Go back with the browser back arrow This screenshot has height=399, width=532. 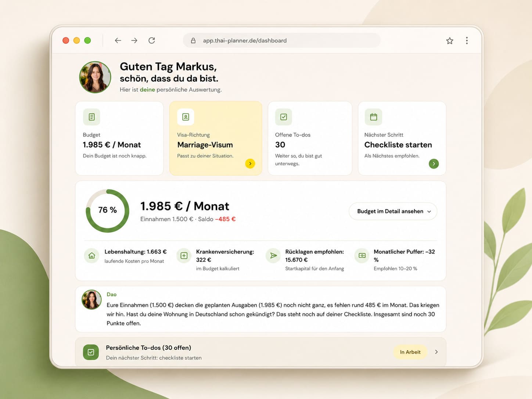118,40
